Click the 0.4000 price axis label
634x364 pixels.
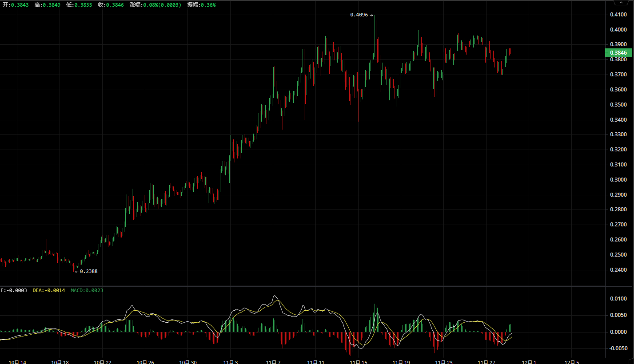coord(618,30)
